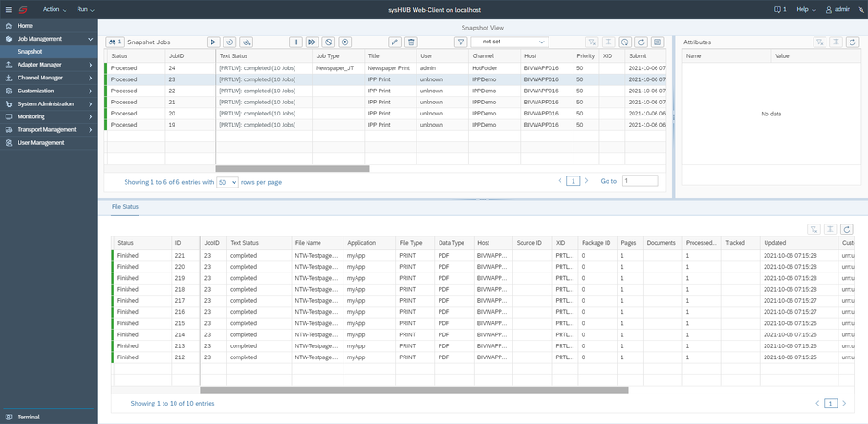Click the play (start job) toolbar icon
Viewport: 868px width, 424px height.
point(213,42)
